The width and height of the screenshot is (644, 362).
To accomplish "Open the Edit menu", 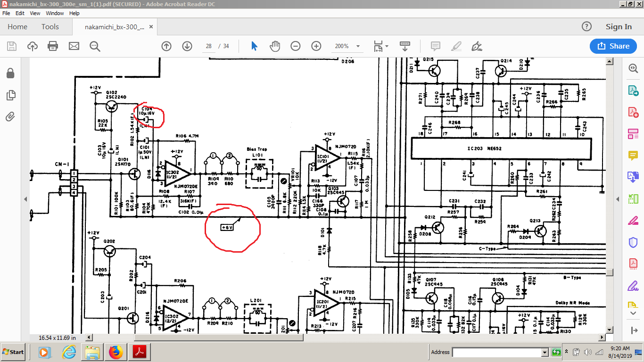I will coord(20,13).
